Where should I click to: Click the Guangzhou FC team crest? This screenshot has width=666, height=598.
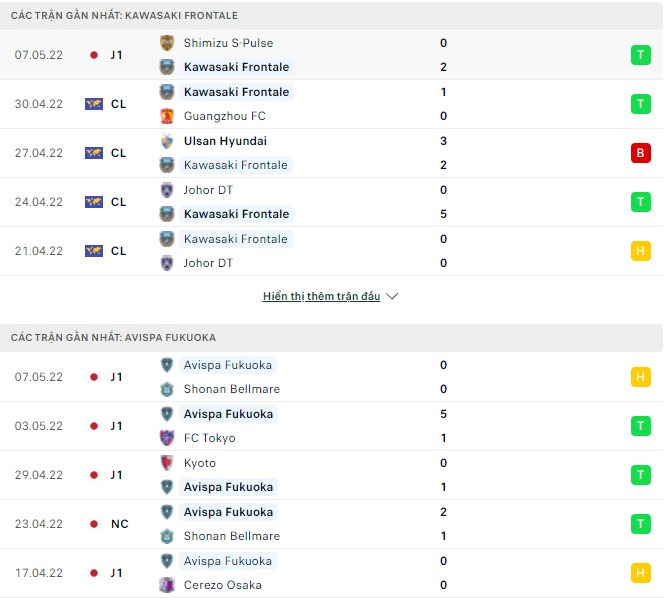[167, 116]
